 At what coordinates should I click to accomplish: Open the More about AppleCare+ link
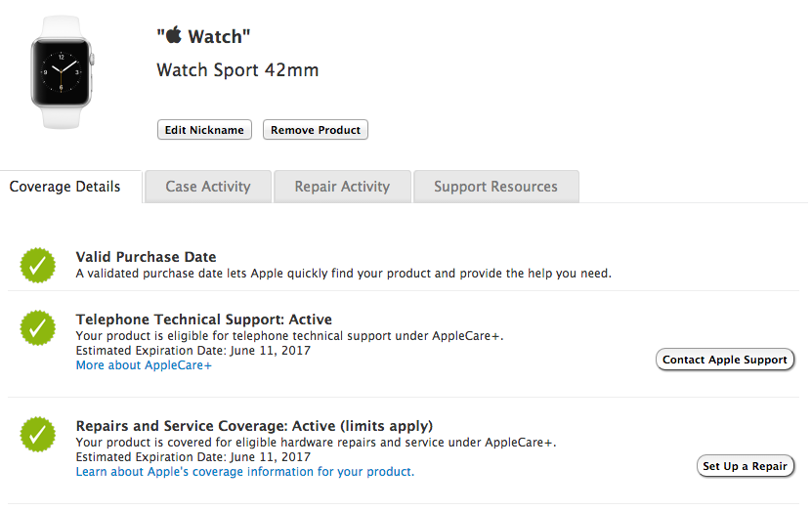click(144, 365)
